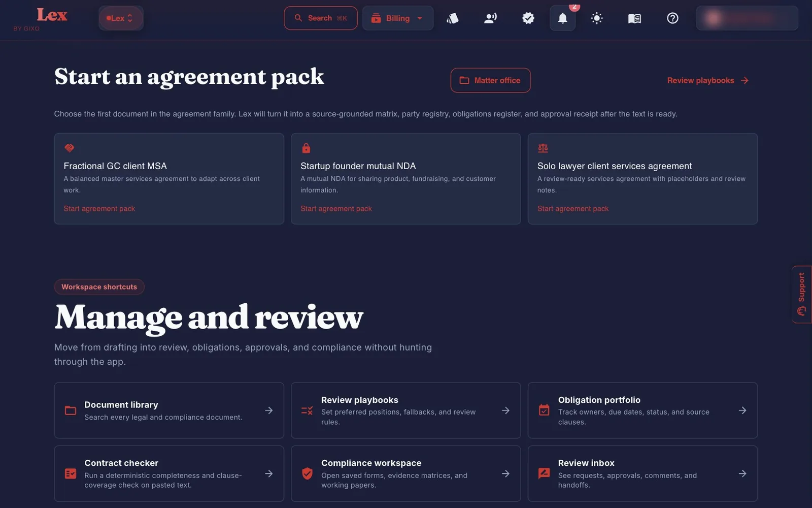Viewport: 812px width, 508px height.
Task: Open the Compliance workspace shortcut
Action: pos(406,473)
